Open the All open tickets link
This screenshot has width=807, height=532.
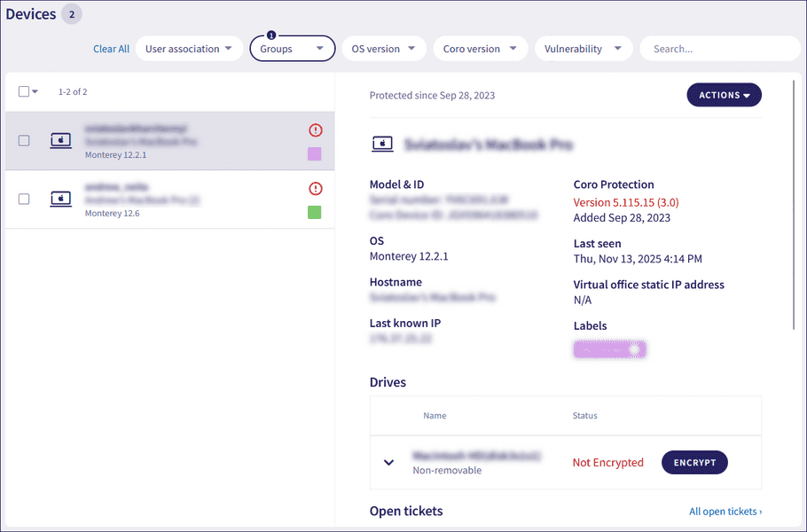pos(725,512)
